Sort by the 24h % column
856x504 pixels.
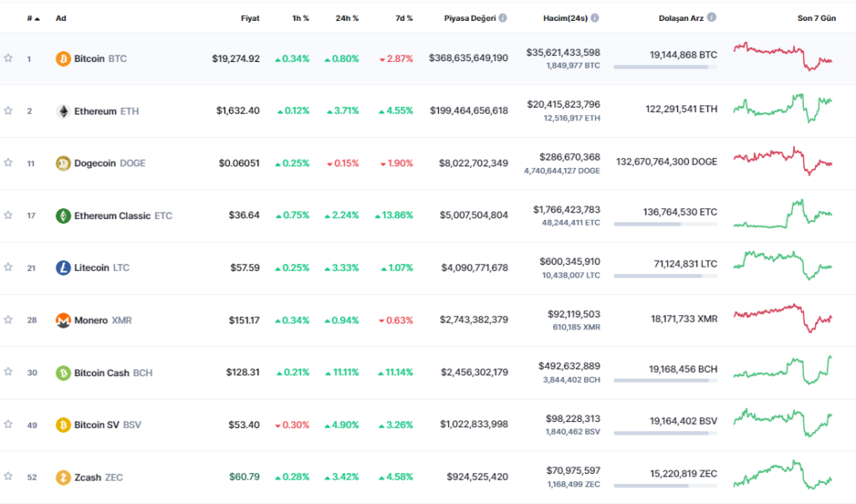pos(347,18)
